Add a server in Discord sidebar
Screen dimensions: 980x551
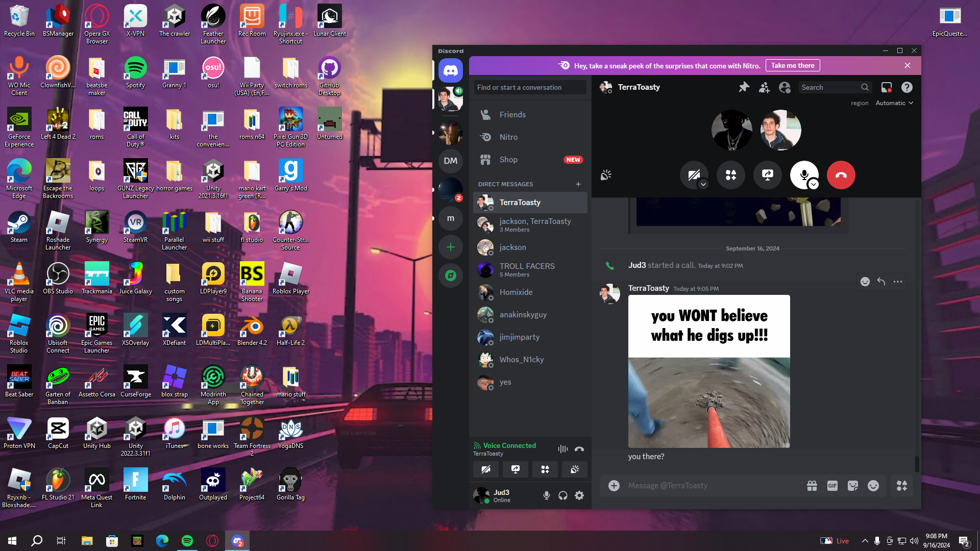tap(450, 247)
